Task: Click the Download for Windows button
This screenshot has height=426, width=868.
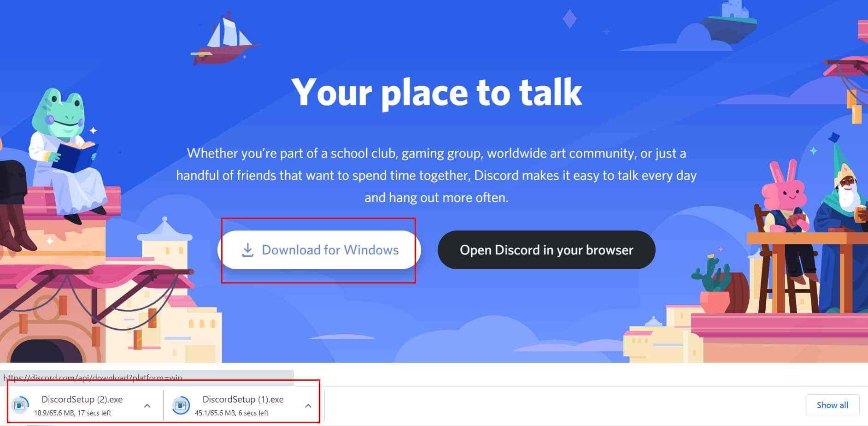Action: [x=319, y=250]
